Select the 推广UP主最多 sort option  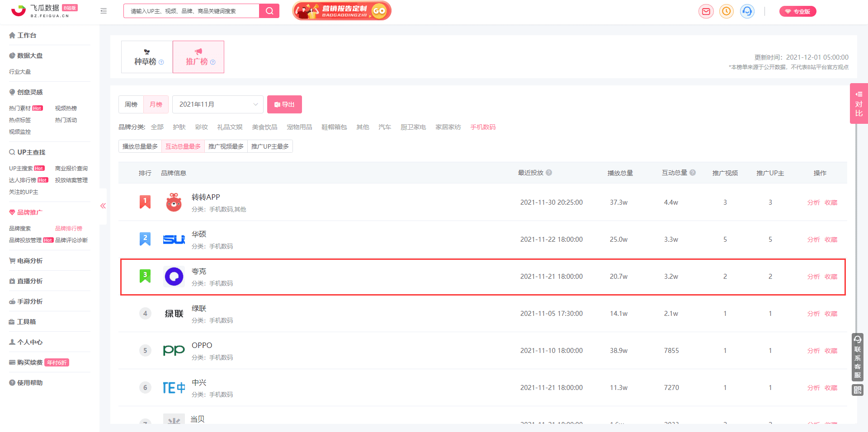(270, 146)
